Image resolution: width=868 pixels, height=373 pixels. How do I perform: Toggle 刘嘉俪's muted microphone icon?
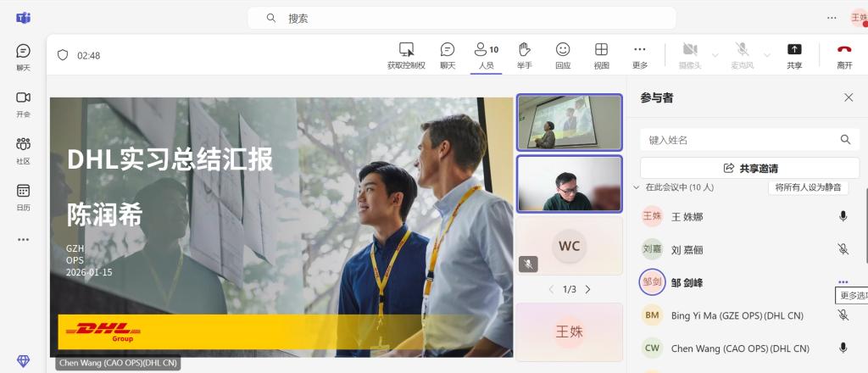tap(843, 249)
